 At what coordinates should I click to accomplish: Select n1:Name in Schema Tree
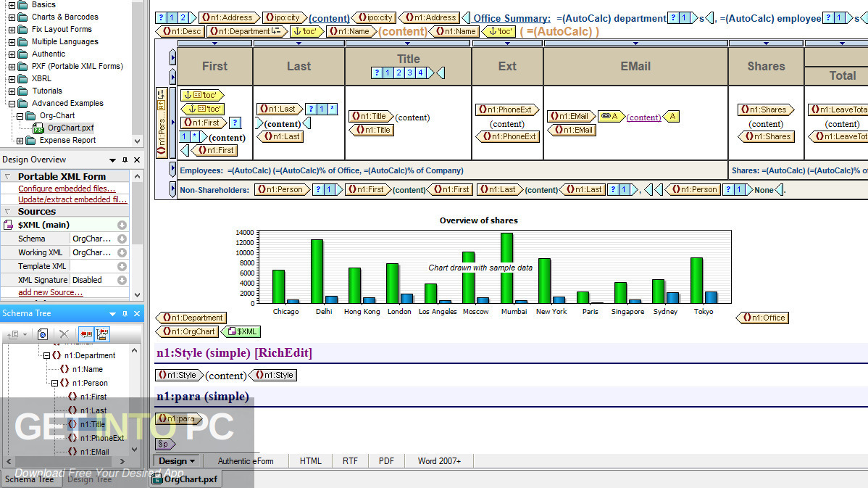coord(88,370)
